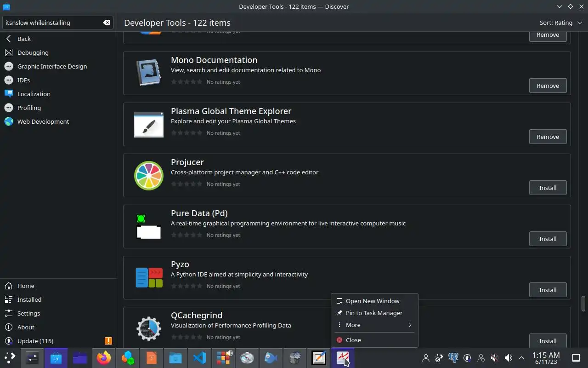Image resolution: width=588 pixels, height=368 pixels.
Task: Click the show desktop button
Action: pyautogui.click(x=576, y=358)
